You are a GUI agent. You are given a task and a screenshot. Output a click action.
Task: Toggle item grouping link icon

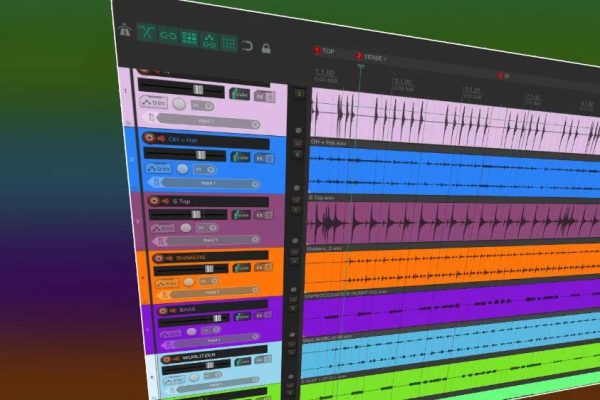point(168,36)
